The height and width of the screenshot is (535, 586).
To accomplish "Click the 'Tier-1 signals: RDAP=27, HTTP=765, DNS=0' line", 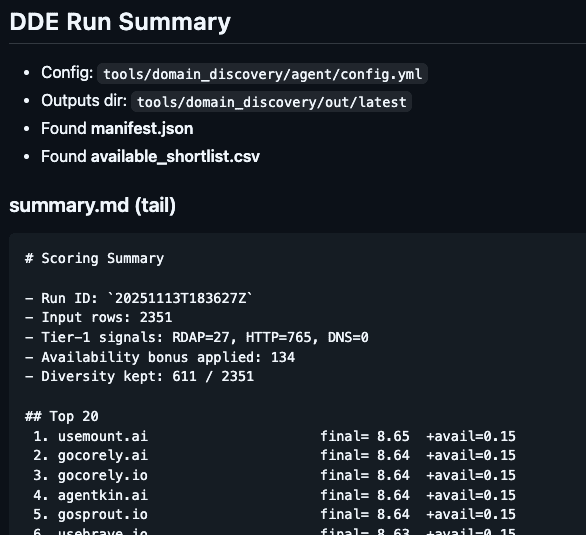I will point(197,337).
